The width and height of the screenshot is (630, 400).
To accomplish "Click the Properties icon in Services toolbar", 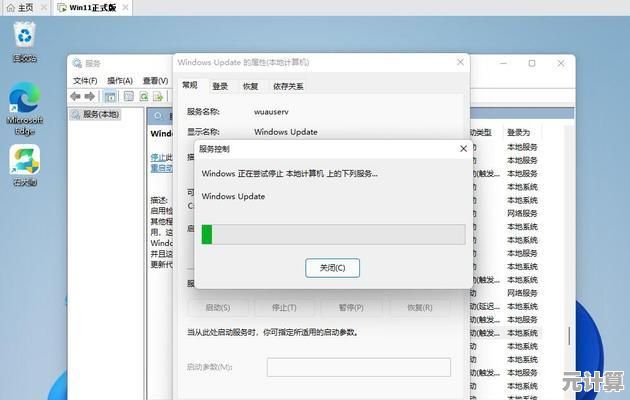I will (x=129, y=96).
